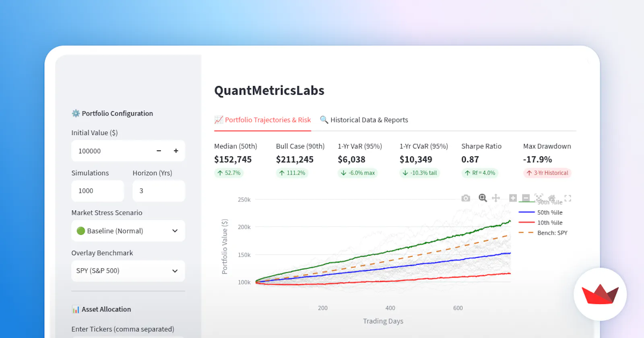Viewport: 644px width, 338px height.
Task: Zoom in on the chart with plus icon
Action: coord(513,198)
